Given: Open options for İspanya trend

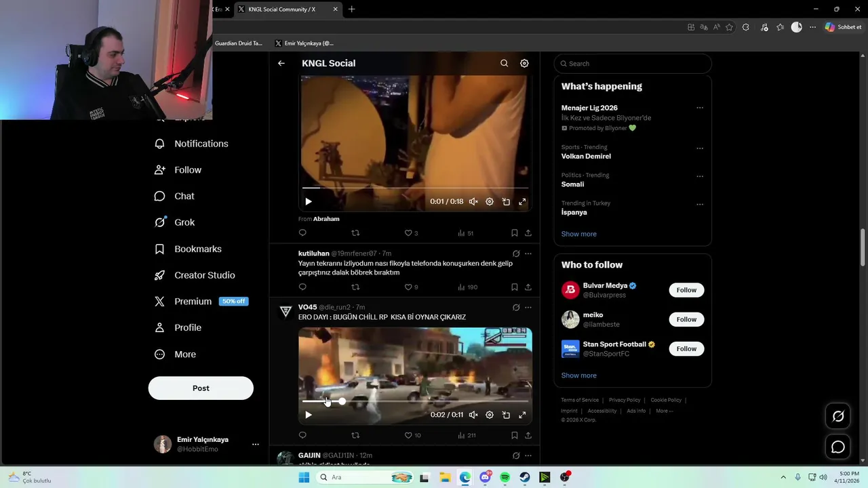Looking at the screenshot, I should [x=700, y=204].
